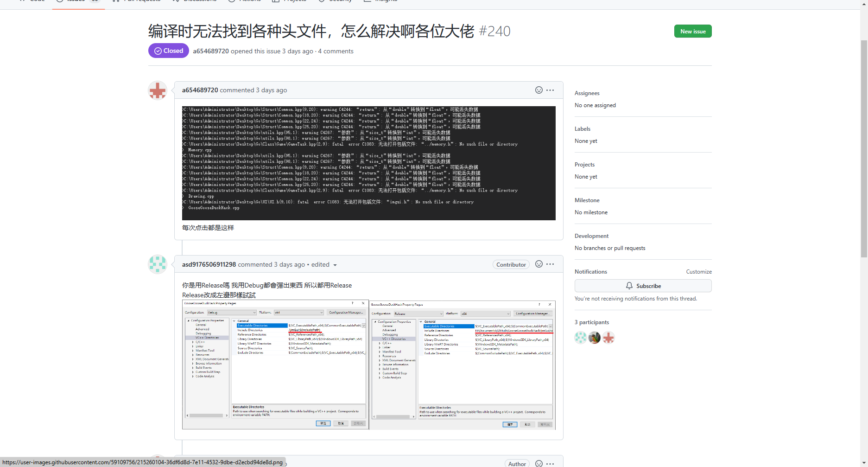Click the Milestone sidebar heading

587,200
